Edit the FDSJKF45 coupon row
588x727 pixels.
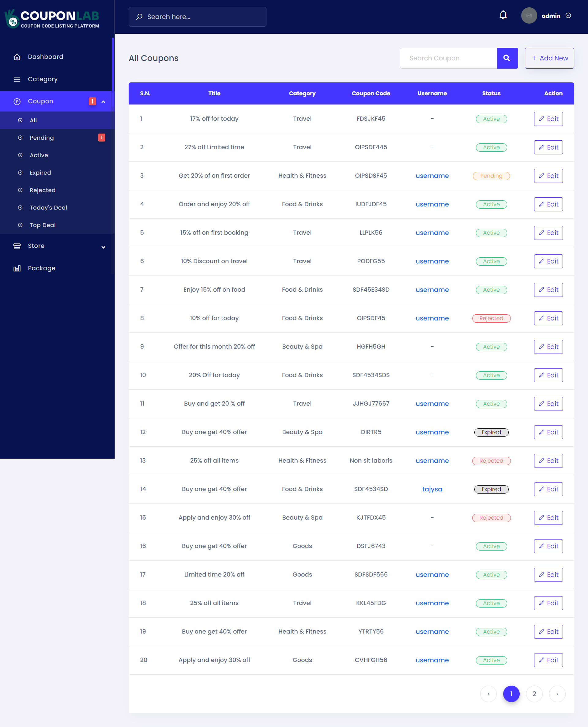click(548, 119)
